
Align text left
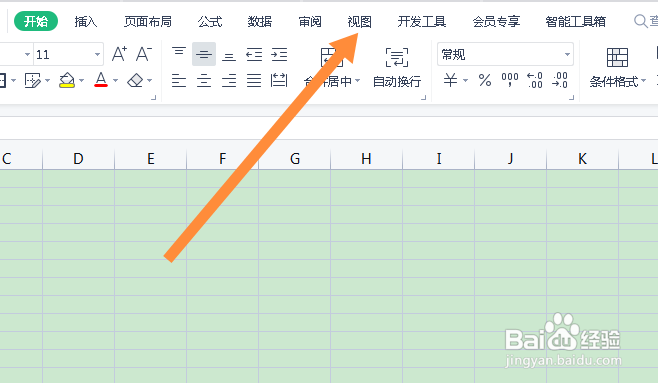coord(179,80)
